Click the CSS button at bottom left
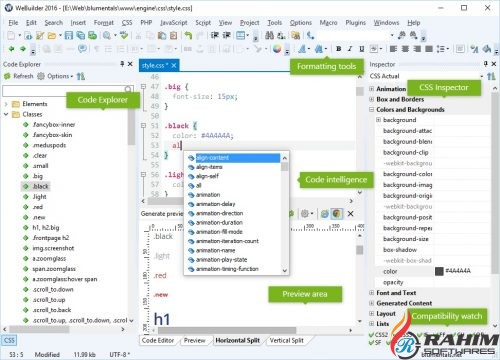Viewport: 500px width, 360px height. (x=9, y=340)
